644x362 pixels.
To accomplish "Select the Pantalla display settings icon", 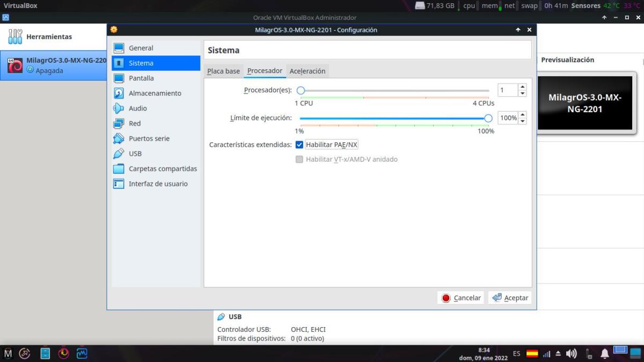I will [119, 78].
